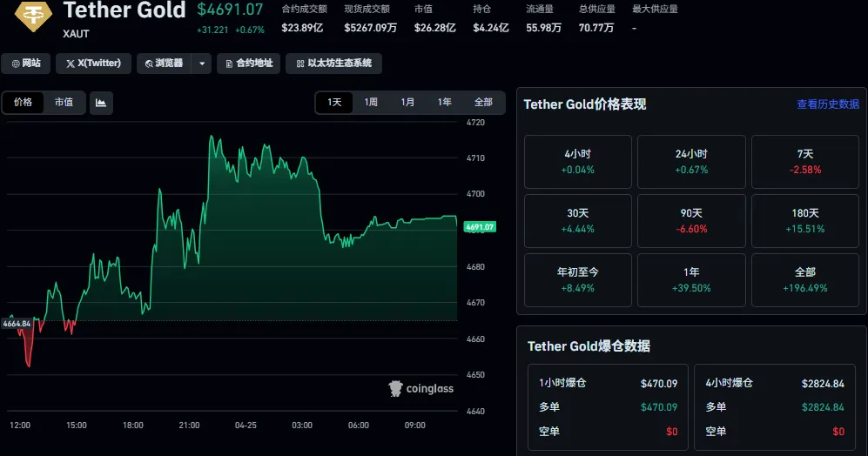Open the 浏览器 explorer button

pos(165,64)
